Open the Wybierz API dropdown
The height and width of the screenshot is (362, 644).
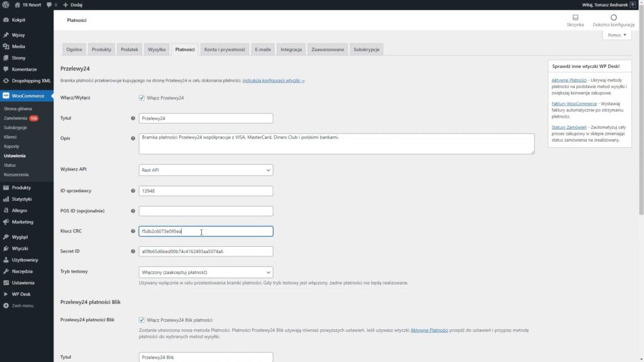pos(206,170)
